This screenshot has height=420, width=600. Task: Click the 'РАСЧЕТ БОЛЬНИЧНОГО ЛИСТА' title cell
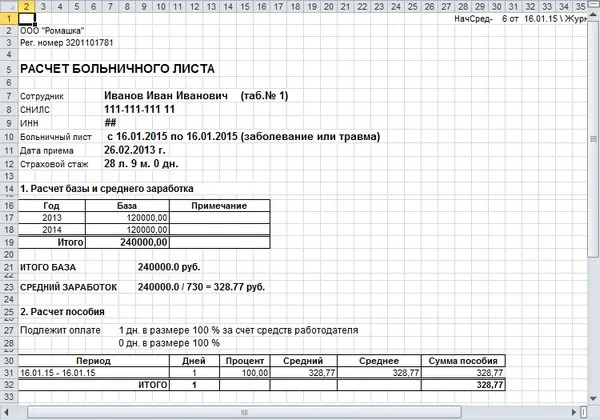click(x=117, y=69)
